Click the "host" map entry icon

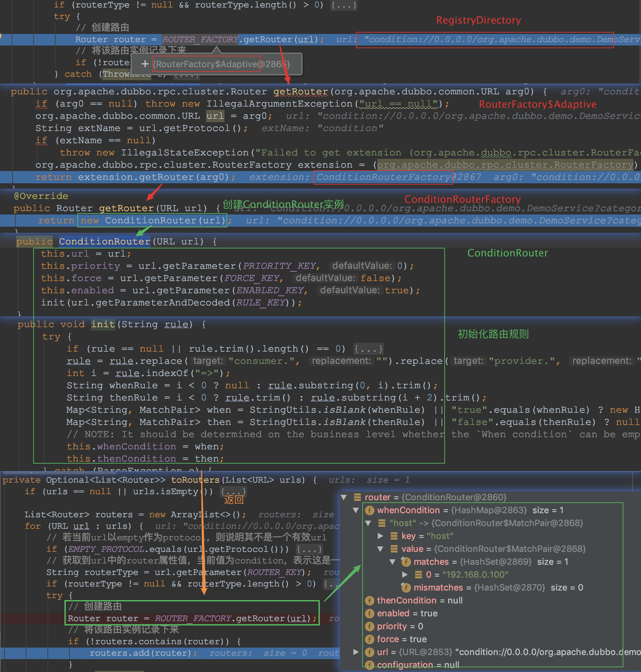[x=382, y=523]
